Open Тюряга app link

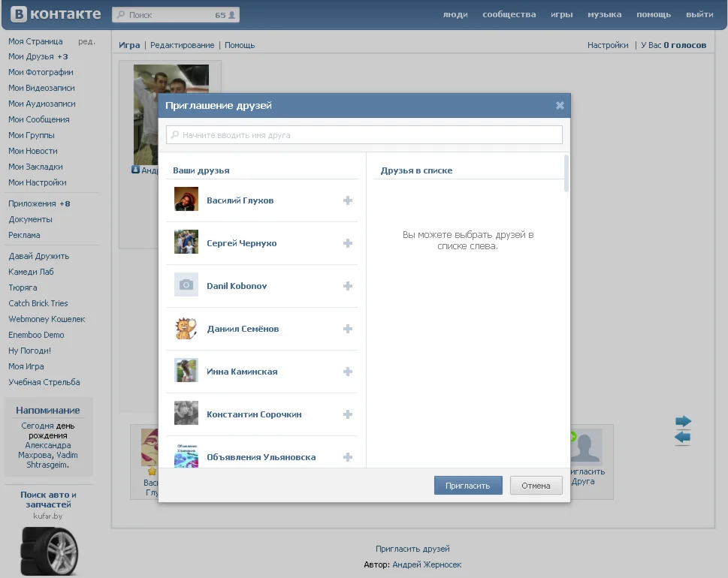[23, 287]
